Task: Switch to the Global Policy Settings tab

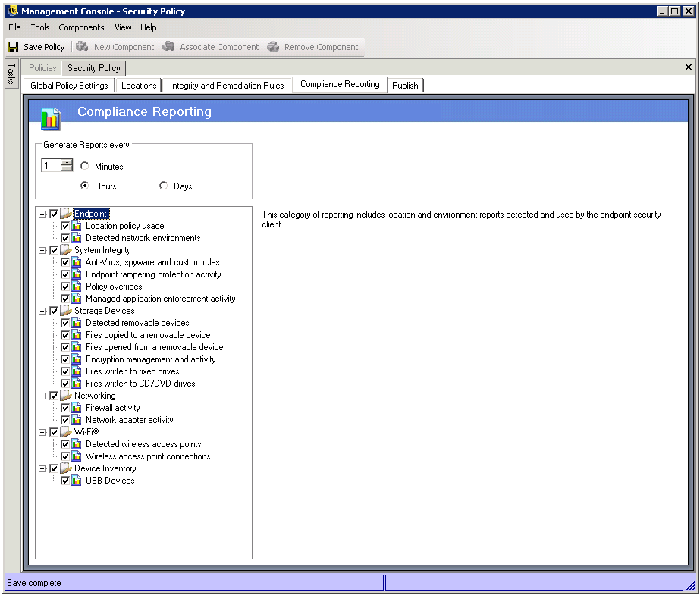Action: pos(69,85)
